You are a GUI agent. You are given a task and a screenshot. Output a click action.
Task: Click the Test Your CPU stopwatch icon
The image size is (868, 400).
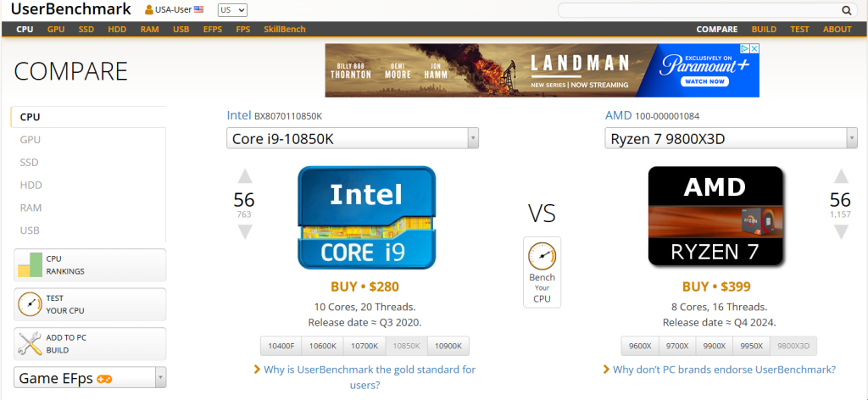point(31,304)
